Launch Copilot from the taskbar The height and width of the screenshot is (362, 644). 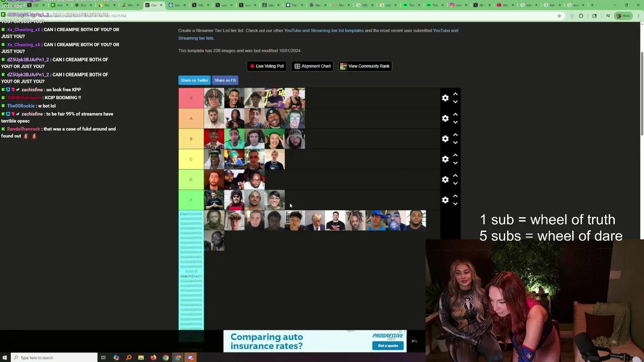click(116, 357)
